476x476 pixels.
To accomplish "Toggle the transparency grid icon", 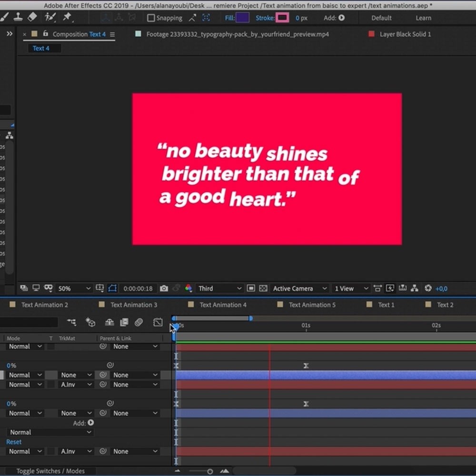I will click(263, 288).
